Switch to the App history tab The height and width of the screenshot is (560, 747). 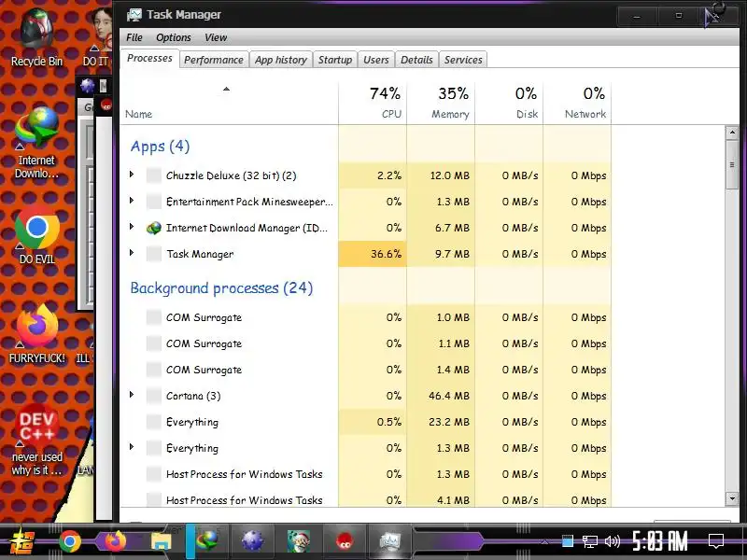coord(281,60)
